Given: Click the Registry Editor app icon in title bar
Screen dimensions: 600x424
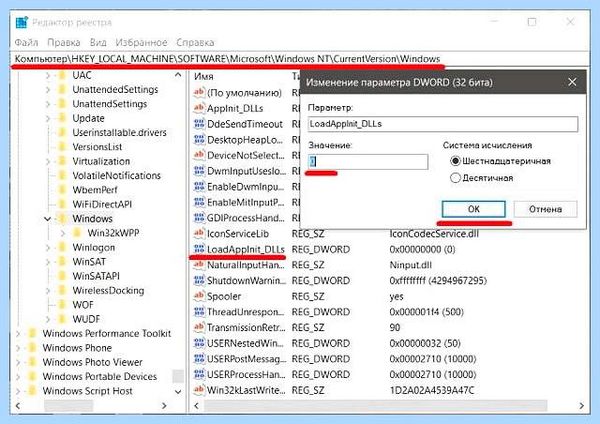Looking at the screenshot, I should tap(21, 23).
